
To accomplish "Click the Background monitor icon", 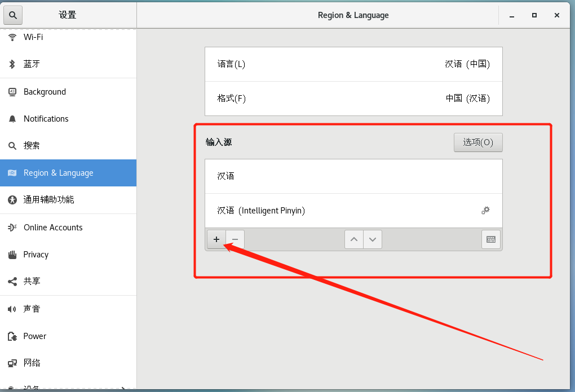I will [x=12, y=92].
